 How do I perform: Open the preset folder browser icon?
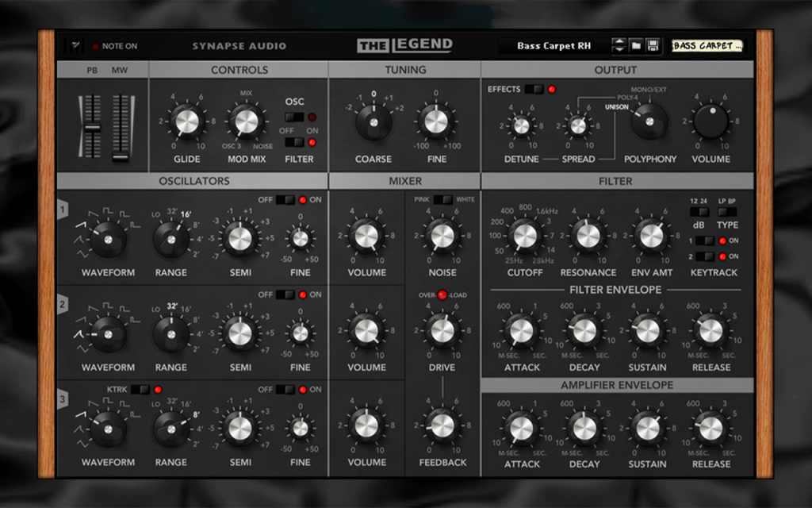click(x=636, y=45)
